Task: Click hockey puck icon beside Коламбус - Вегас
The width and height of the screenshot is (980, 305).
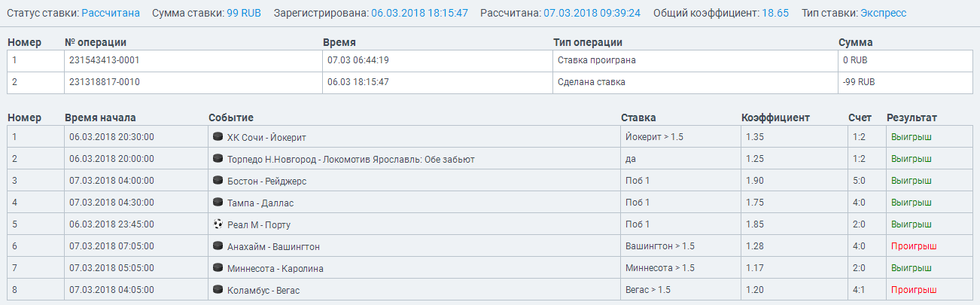Action: [x=218, y=290]
